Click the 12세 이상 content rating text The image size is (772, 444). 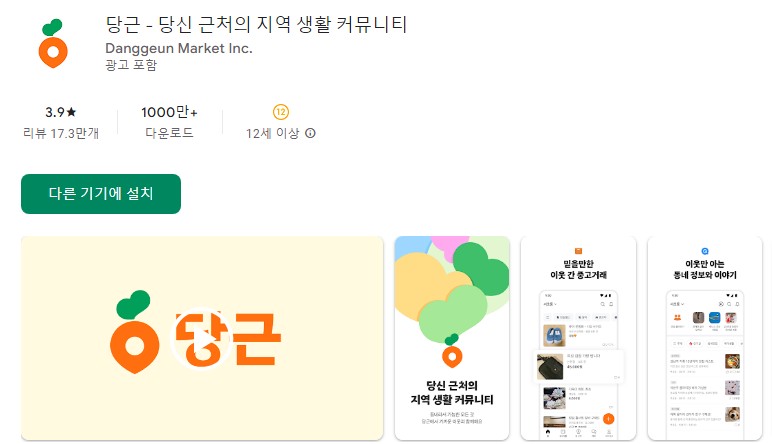pos(272,133)
